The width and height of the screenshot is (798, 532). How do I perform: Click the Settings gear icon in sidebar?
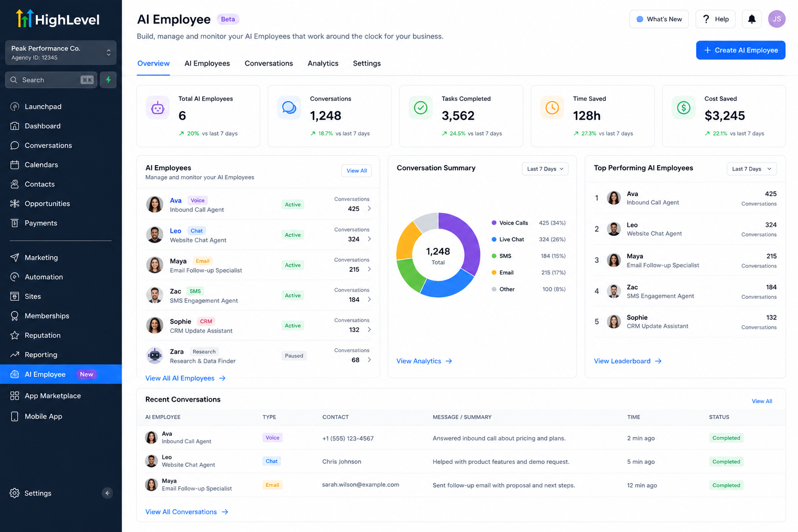pyautogui.click(x=15, y=493)
